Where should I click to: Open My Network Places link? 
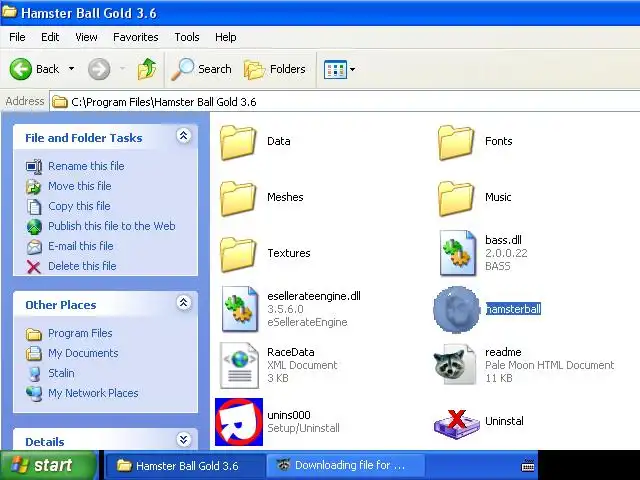click(93, 393)
